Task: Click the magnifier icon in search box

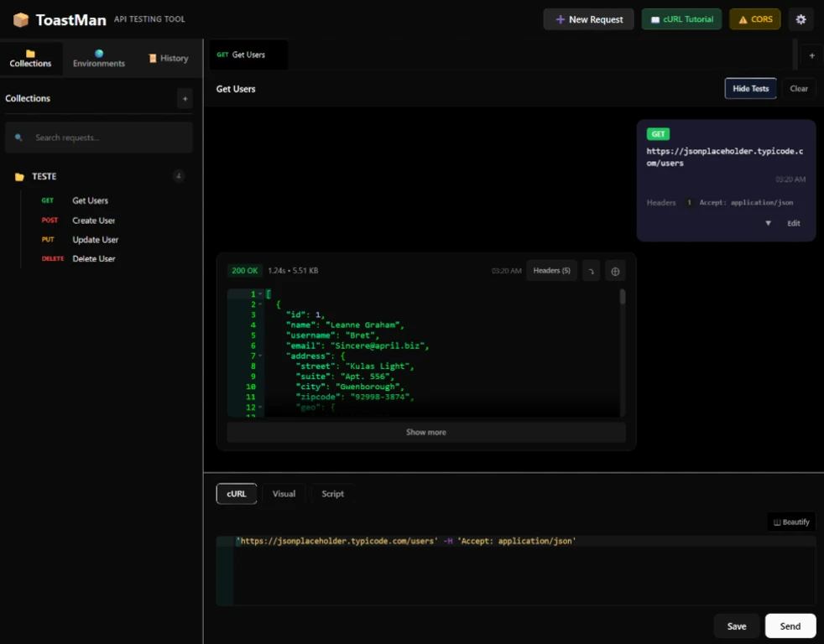Action: coord(19,138)
